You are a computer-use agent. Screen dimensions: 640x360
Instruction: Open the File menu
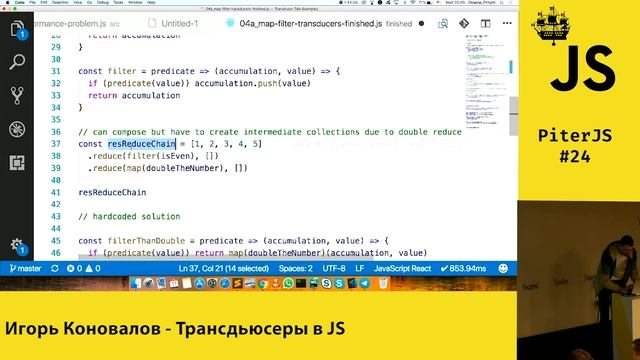tap(32, 2)
